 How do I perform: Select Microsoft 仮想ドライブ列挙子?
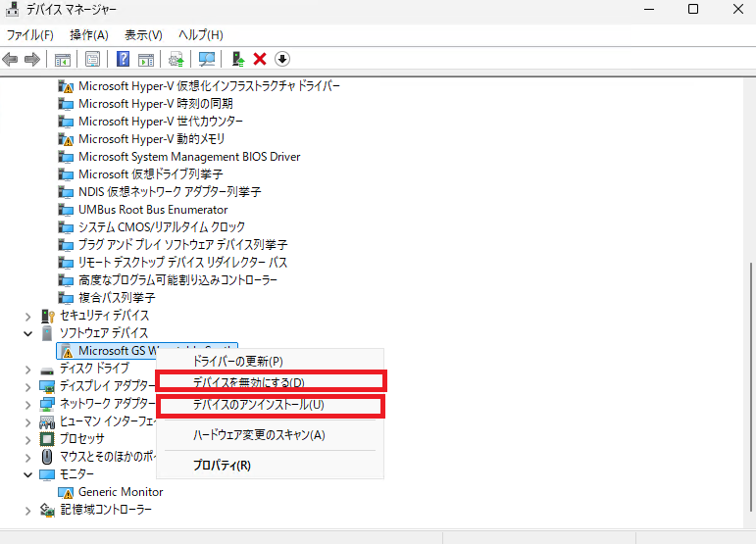click(x=151, y=174)
